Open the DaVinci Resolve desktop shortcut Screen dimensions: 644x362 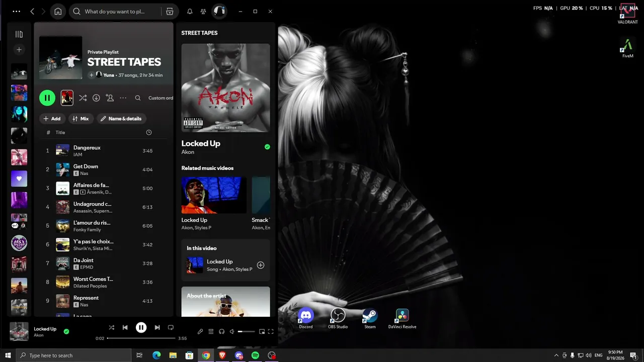(x=402, y=319)
